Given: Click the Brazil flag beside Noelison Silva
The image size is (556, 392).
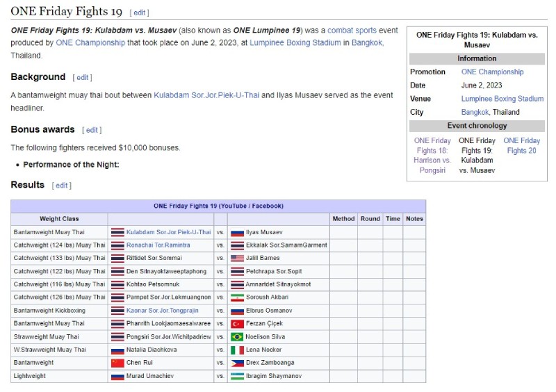Looking at the screenshot, I should [237, 336].
